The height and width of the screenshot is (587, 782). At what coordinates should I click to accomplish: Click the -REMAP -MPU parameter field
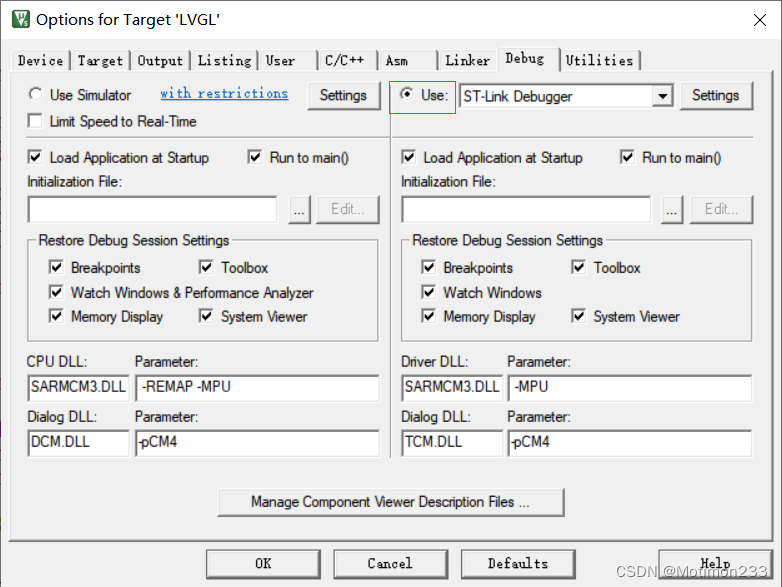[257, 388]
